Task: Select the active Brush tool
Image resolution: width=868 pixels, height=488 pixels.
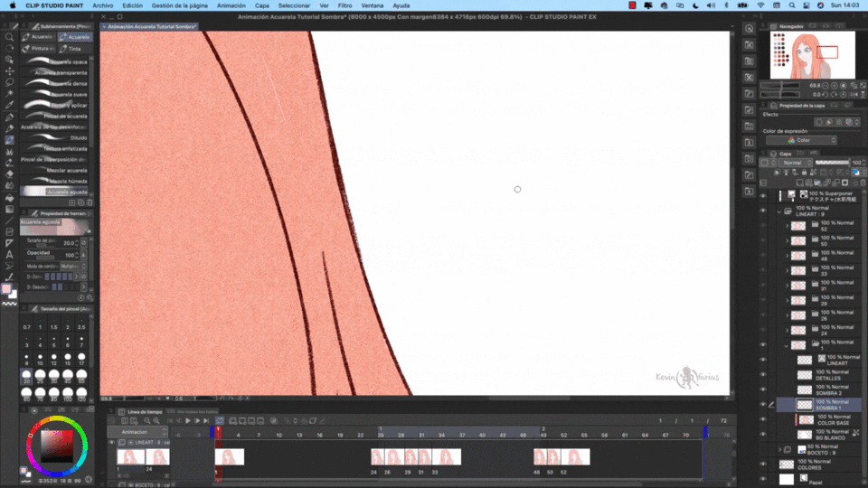Action: click(x=9, y=140)
